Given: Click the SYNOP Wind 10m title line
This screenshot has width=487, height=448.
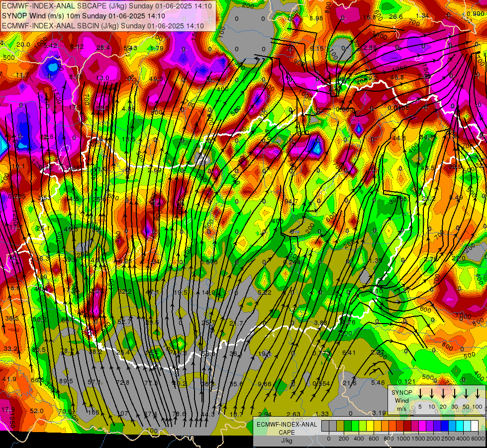Looking at the screenshot, I should pyautogui.click(x=84, y=16).
